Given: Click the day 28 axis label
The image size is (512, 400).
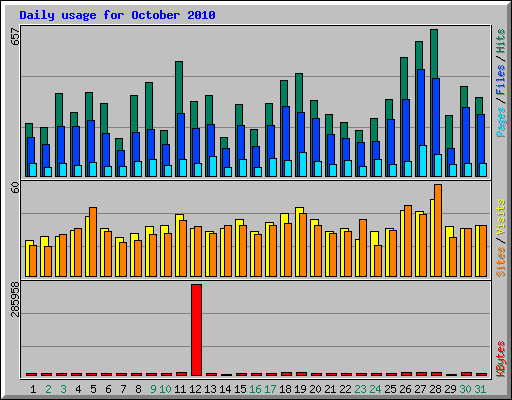Looking at the screenshot, I should coord(435,389).
